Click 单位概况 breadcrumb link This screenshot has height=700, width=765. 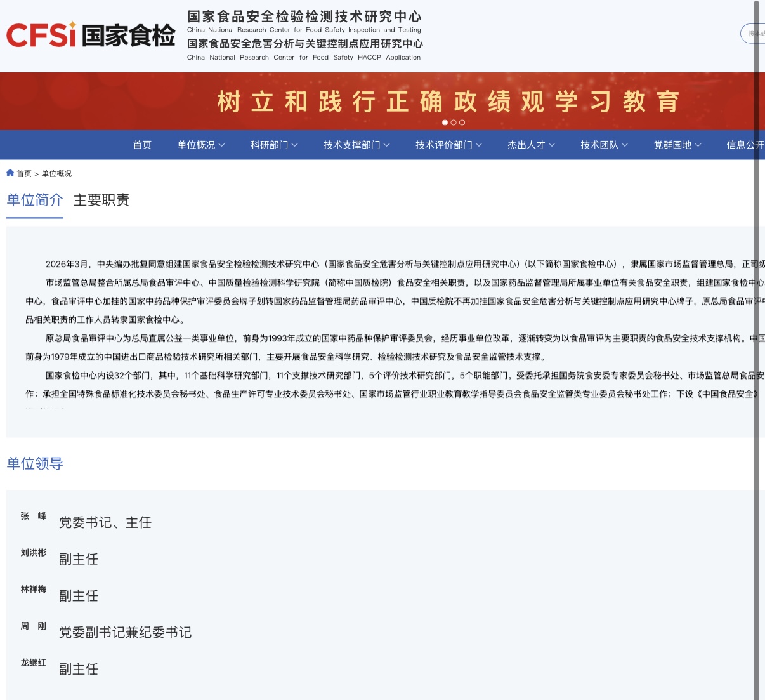56,173
